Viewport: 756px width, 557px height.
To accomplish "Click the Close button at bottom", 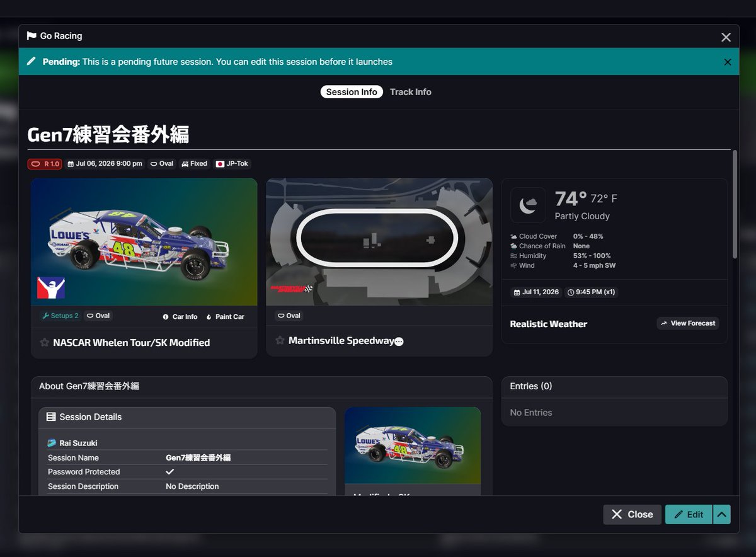I will [x=633, y=514].
